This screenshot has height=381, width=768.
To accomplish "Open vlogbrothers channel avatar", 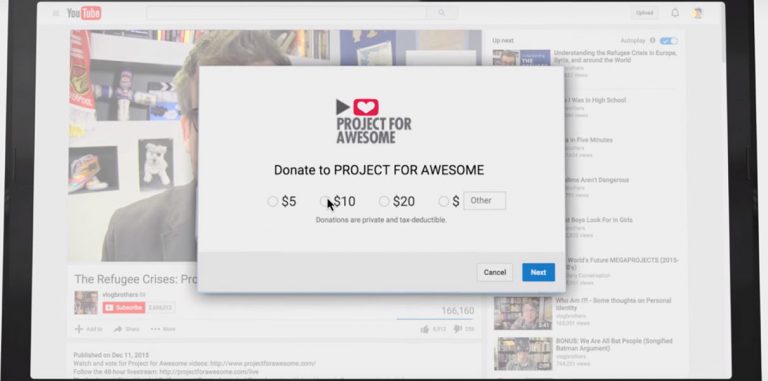I will (86, 302).
